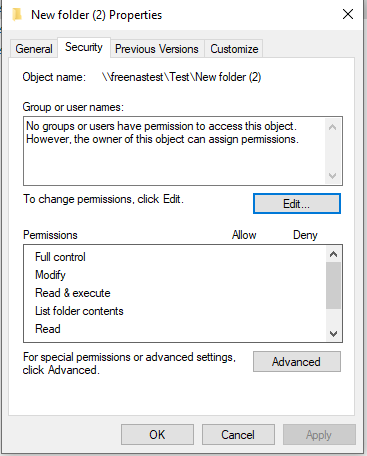Open Advanced security settings
The width and height of the screenshot is (367, 456).
297,361
